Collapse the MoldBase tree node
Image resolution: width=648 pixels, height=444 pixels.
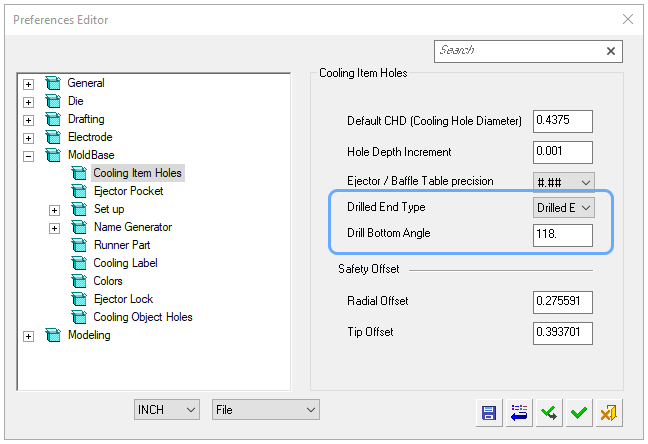coord(28,156)
